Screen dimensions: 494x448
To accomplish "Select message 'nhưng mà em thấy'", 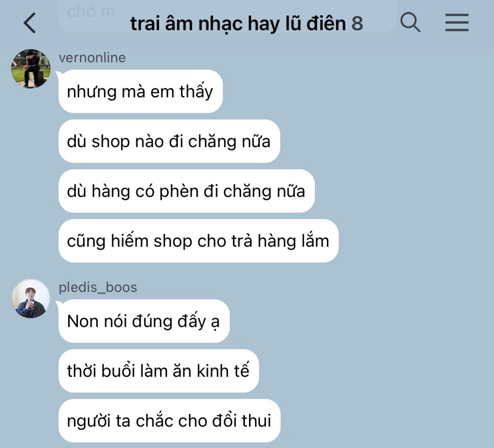I will click(141, 91).
